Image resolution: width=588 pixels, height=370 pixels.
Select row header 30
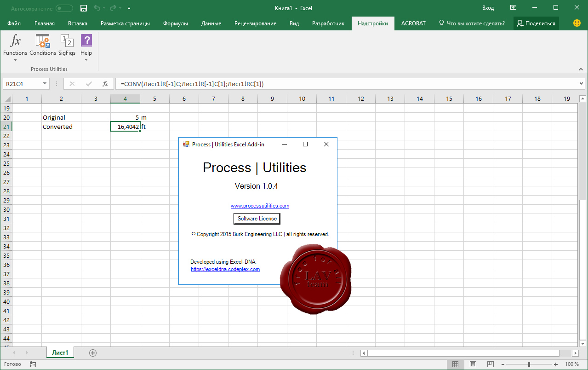click(x=6, y=209)
